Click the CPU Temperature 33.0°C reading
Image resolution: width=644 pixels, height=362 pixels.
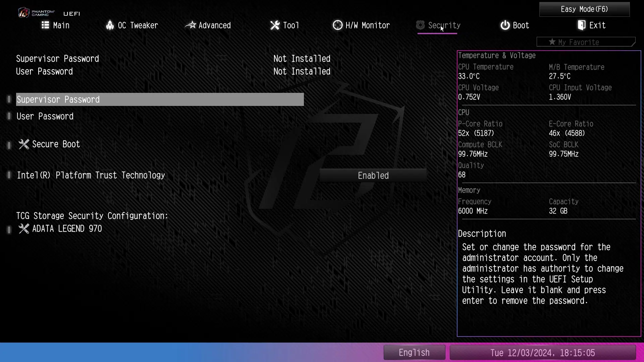point(469,76)
